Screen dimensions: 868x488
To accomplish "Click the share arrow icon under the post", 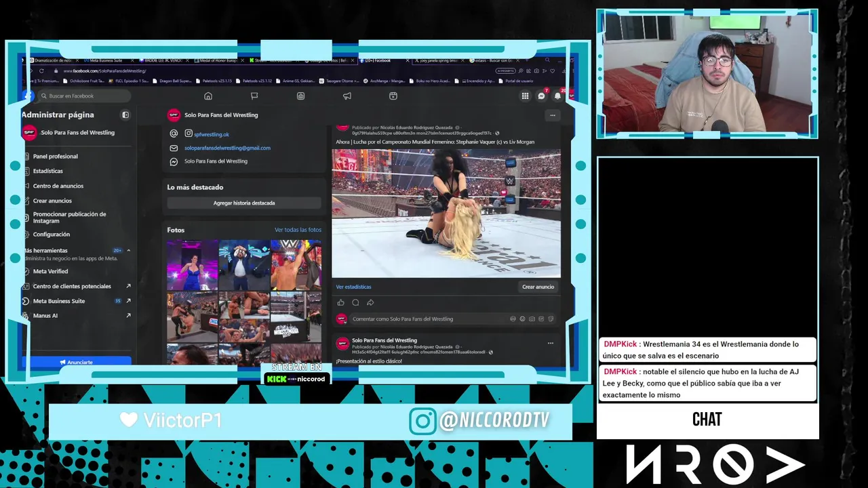I will click(x=370, y=302).
